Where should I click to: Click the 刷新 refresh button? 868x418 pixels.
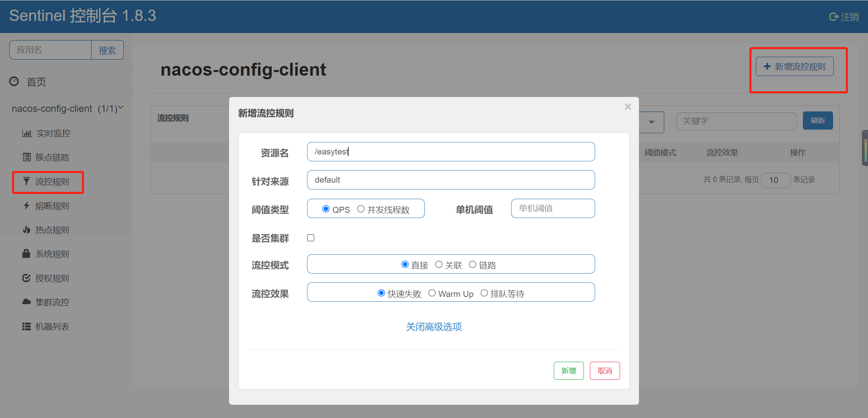(x=818, y=121)
